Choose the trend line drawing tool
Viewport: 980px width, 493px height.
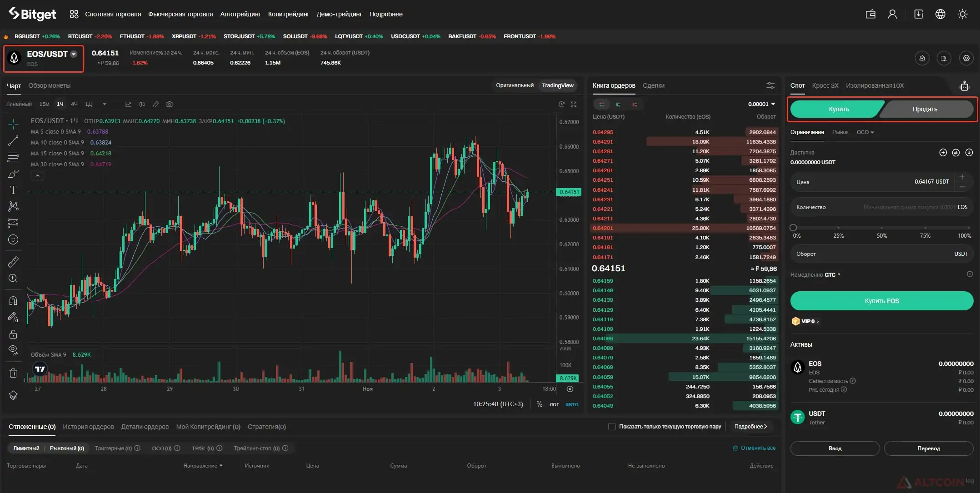(x=13, y=140)
